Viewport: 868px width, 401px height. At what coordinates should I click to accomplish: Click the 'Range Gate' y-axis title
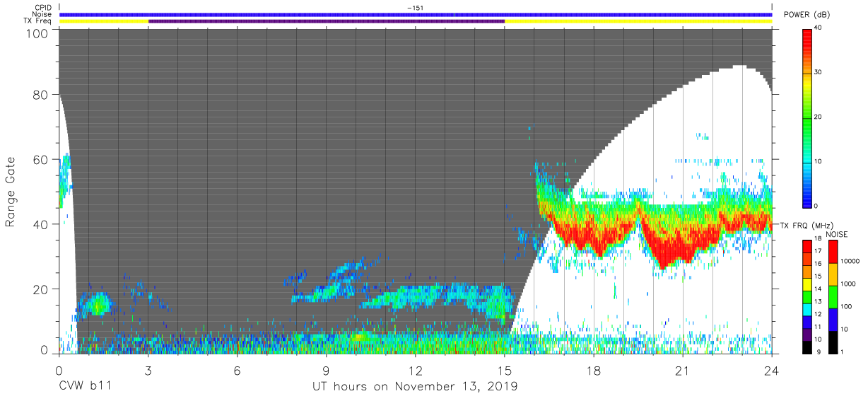click(x=11, y=192)
